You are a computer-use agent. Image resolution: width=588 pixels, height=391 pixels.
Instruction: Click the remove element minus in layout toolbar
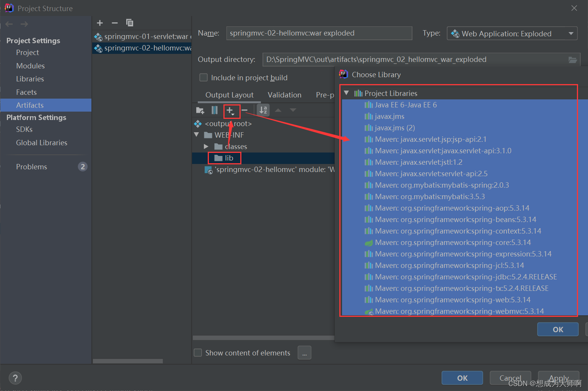[x=244, y=110]
